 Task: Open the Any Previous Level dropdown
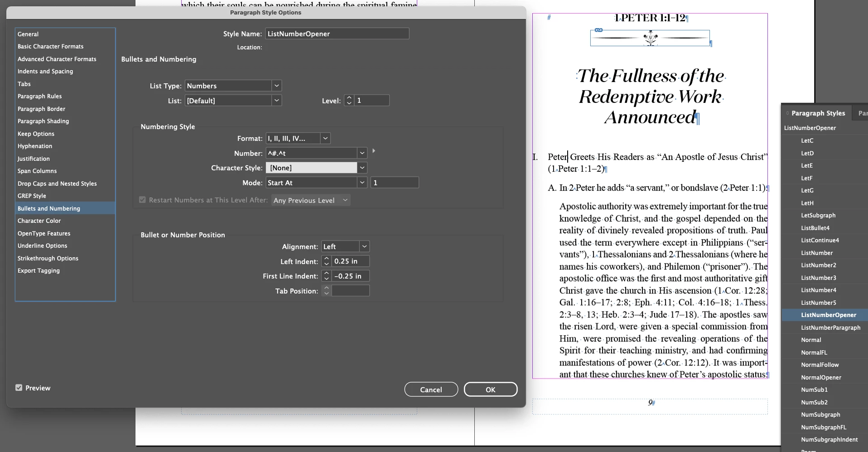pyautogui.click(x=311, y=200)
